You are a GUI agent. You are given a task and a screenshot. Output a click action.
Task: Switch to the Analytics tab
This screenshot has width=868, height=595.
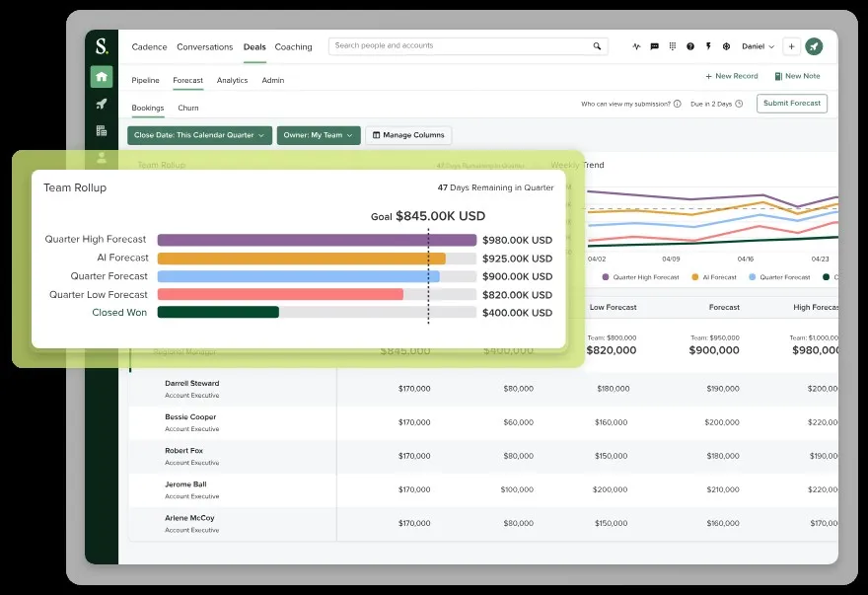233,80
